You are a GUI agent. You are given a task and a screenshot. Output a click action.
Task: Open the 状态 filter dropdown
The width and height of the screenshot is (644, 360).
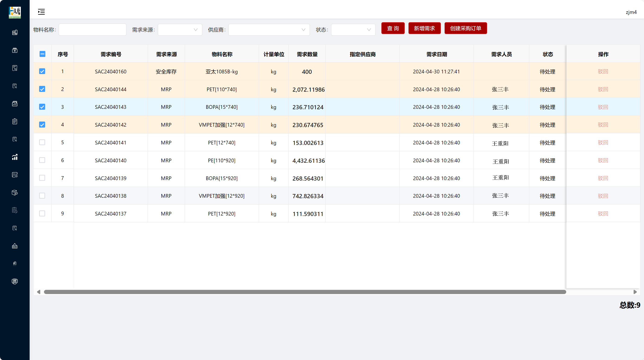tap(353, 30)
